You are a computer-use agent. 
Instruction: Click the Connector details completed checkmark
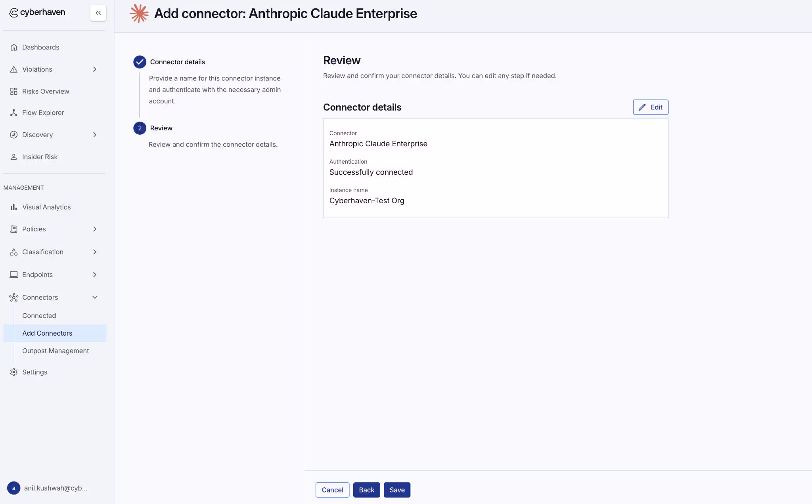140,62
